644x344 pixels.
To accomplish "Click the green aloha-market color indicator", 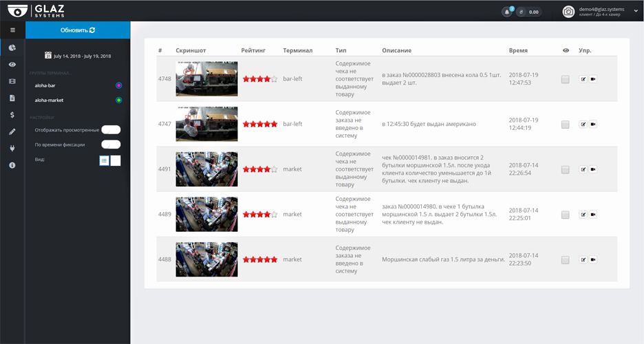I will [119, 100].
